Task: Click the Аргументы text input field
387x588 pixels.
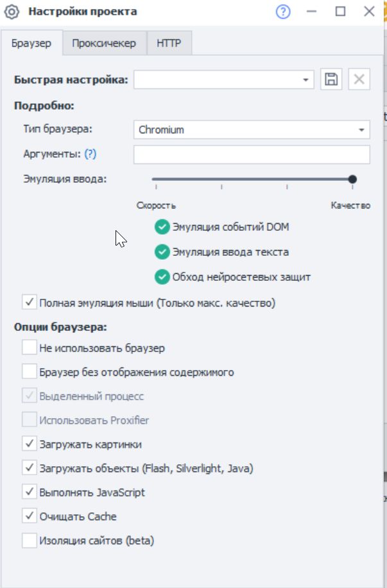Action: (x=252, y=155)
